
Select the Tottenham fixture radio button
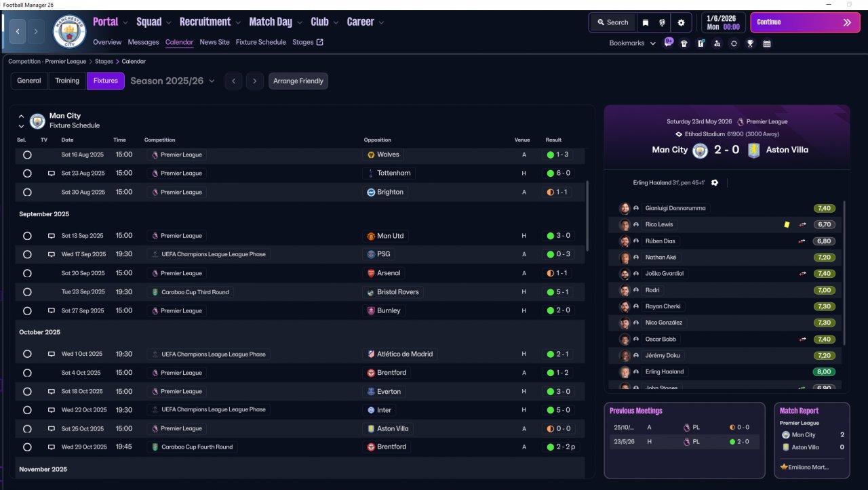click(x=27, y=173)
